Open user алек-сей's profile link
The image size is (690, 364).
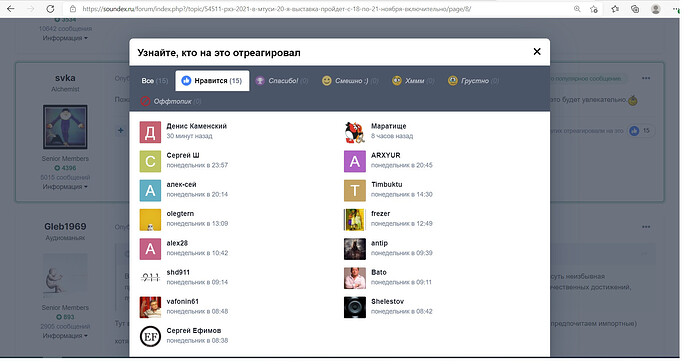[181, 184]
